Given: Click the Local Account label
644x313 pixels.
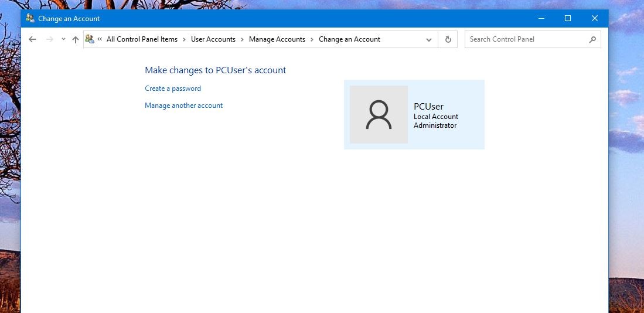Looking at the screenshot, I should pos(436,117).
